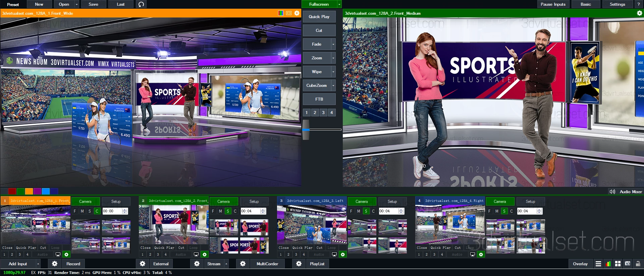Expand Wipe transition dropdown arrow

click(333, 72)
